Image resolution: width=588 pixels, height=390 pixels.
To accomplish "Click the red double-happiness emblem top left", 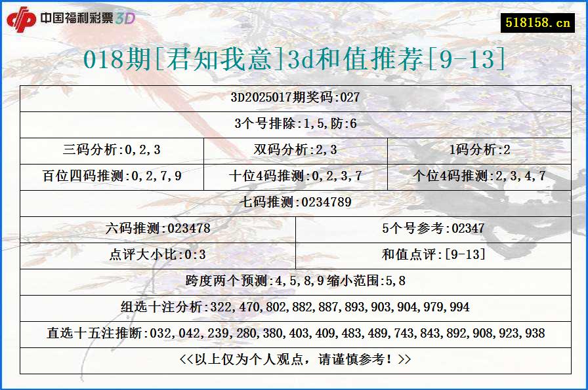I will [21, 18].
